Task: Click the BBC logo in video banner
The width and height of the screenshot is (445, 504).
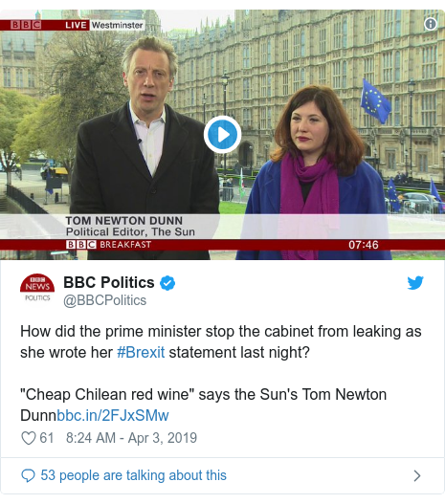Action: [x=26, y=25]
